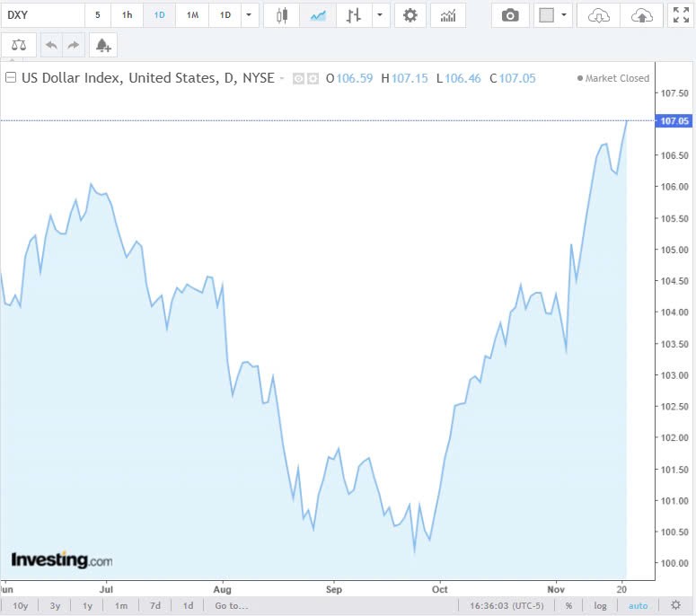Toggle fullscreen mode icon

pyautogui.click(x=681, y=15)
